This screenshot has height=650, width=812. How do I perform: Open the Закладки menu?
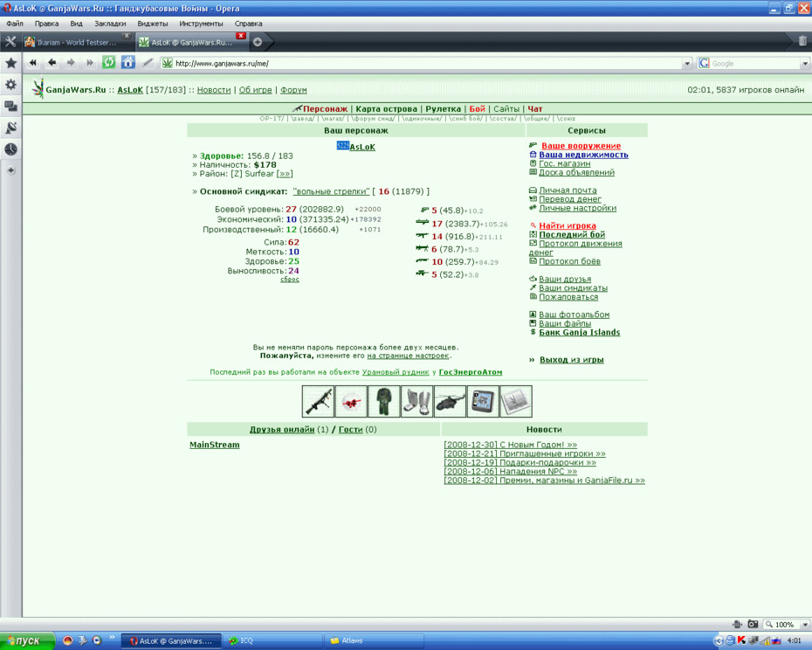[x=110, y=24]
